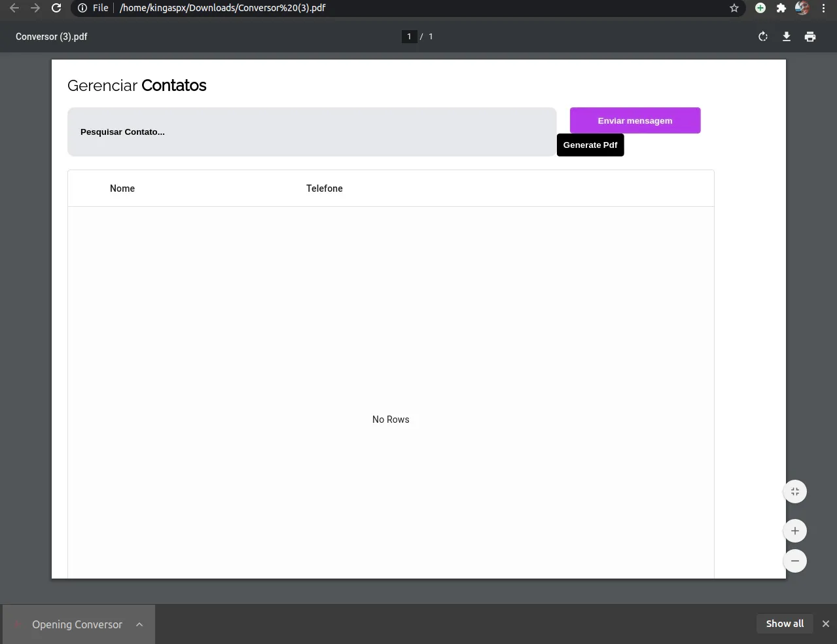
Task: Open the user profile avatar
Action: click(802, 8)
